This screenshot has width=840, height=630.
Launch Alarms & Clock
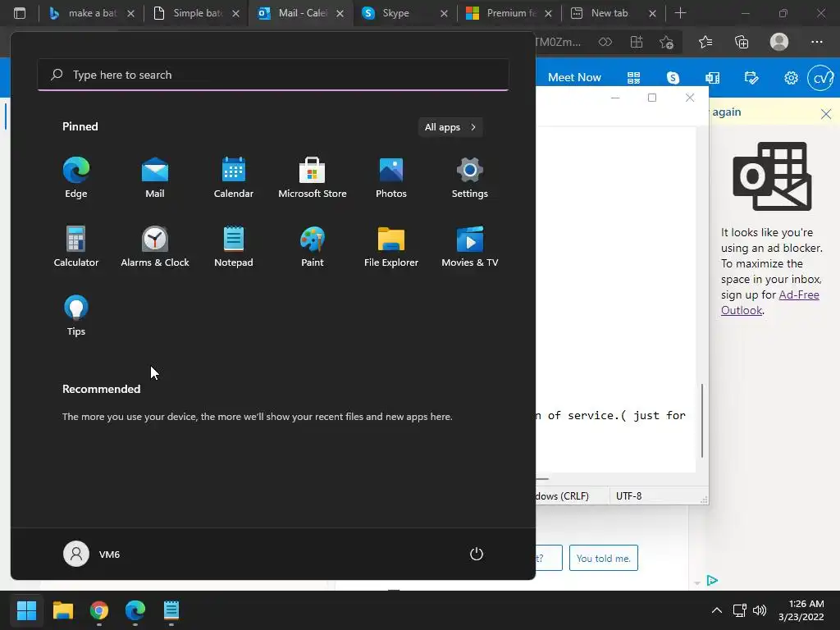click(x=155, y=246)
